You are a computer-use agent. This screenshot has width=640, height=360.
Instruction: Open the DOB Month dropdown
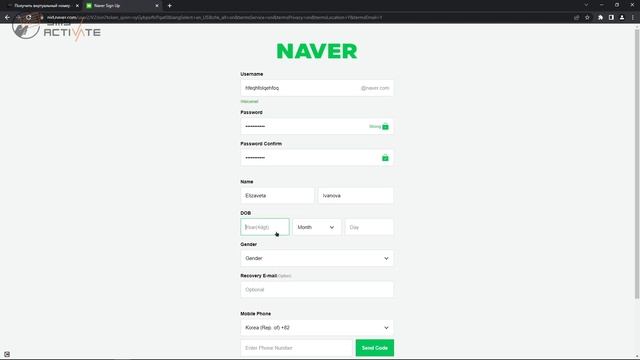[x=316, y=227]
